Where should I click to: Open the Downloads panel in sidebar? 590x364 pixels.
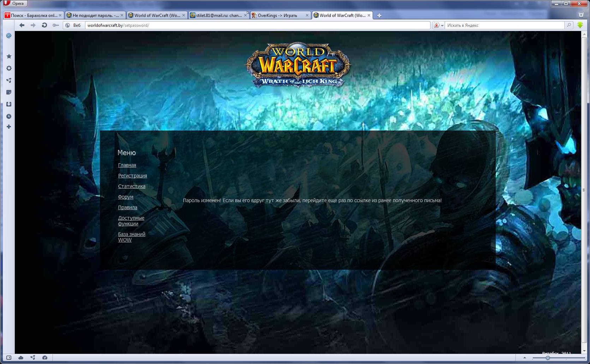coord(9,104)
